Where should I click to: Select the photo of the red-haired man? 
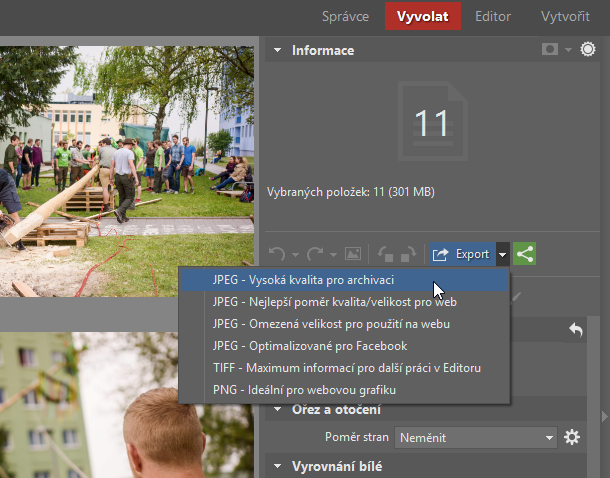coord(127,405)
